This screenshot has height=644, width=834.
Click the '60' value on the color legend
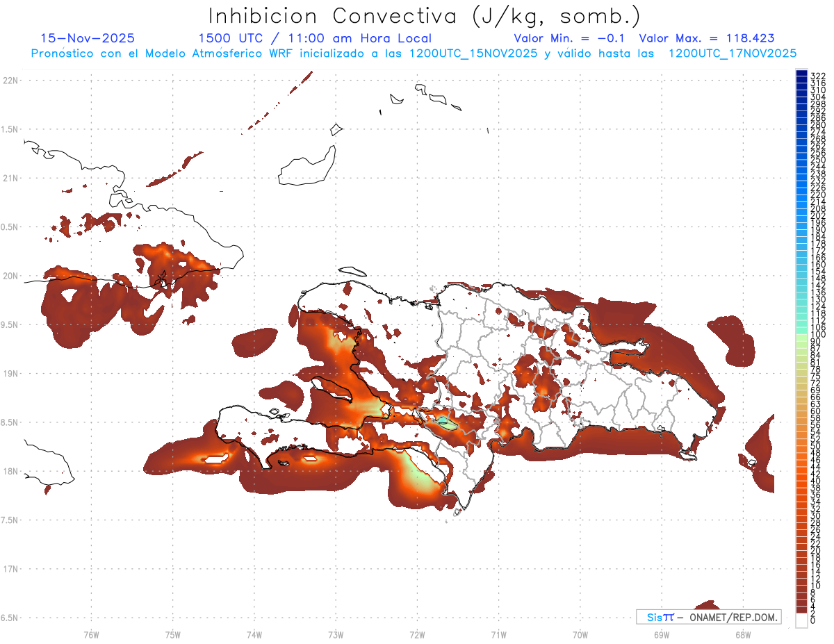[x=816, y=411]
